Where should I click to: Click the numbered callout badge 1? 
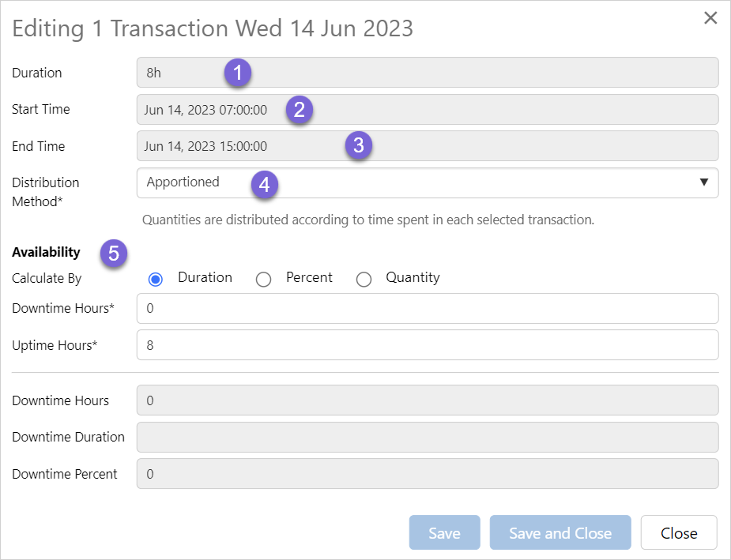tap(237, 73)
